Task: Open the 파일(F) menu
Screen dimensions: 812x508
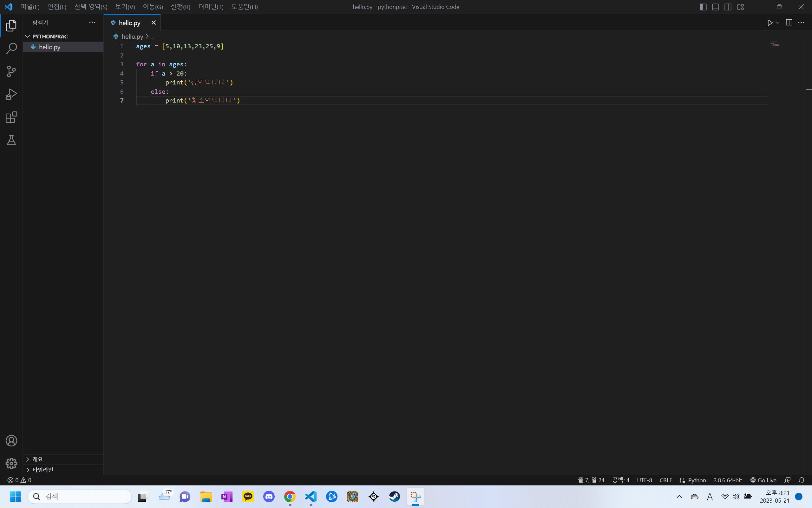Action: coord(30,7)
